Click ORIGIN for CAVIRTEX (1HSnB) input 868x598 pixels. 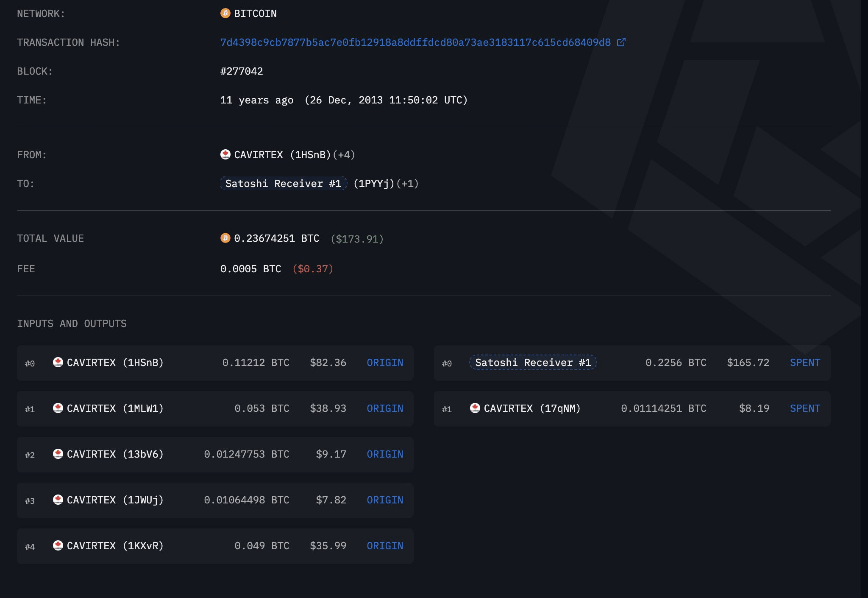coord(384,363)
